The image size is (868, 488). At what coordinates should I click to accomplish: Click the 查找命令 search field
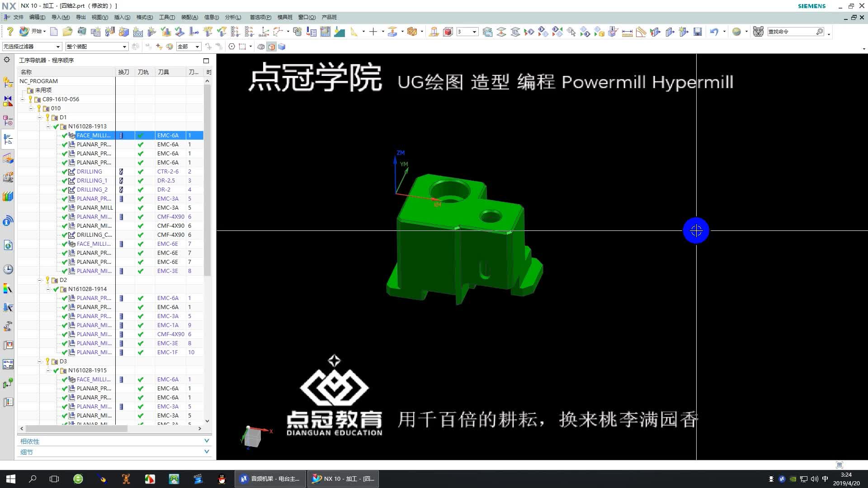pyautogui.click(x=791, y=32)
